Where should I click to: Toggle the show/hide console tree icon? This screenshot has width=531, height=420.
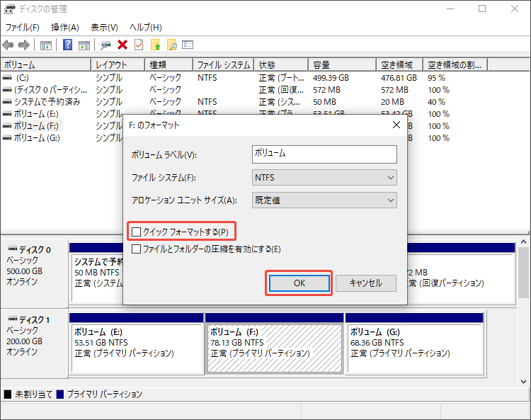point(46,45)
